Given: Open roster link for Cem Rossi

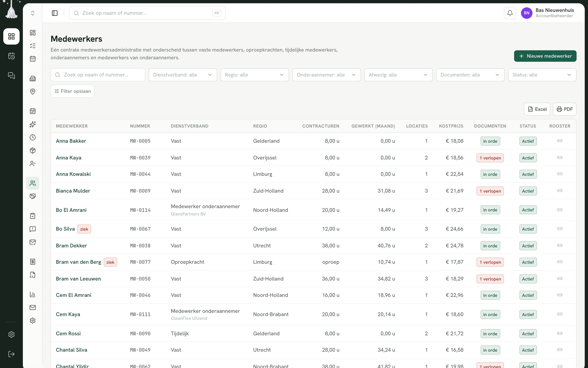Looking at the screenshot, I should (560, 333).
